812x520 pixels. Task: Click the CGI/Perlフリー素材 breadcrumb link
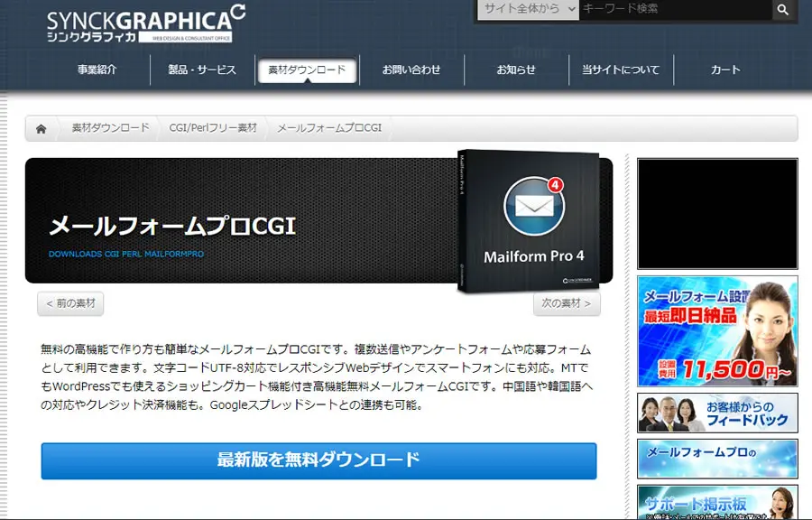point(213,128)
